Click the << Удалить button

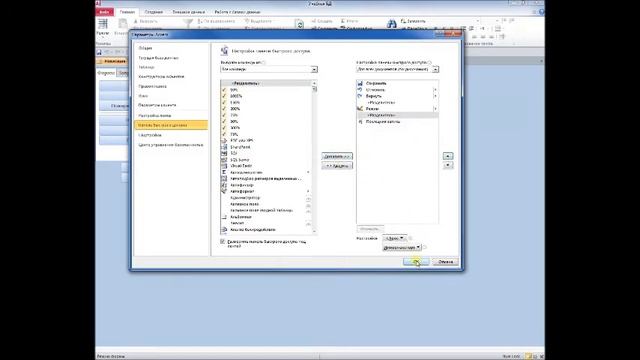point(337,166)
